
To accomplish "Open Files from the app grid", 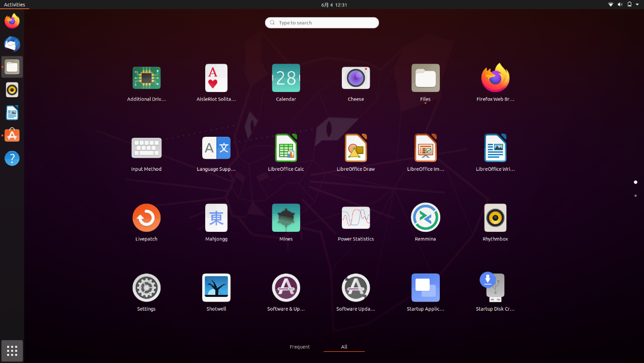I will point(426,78).
